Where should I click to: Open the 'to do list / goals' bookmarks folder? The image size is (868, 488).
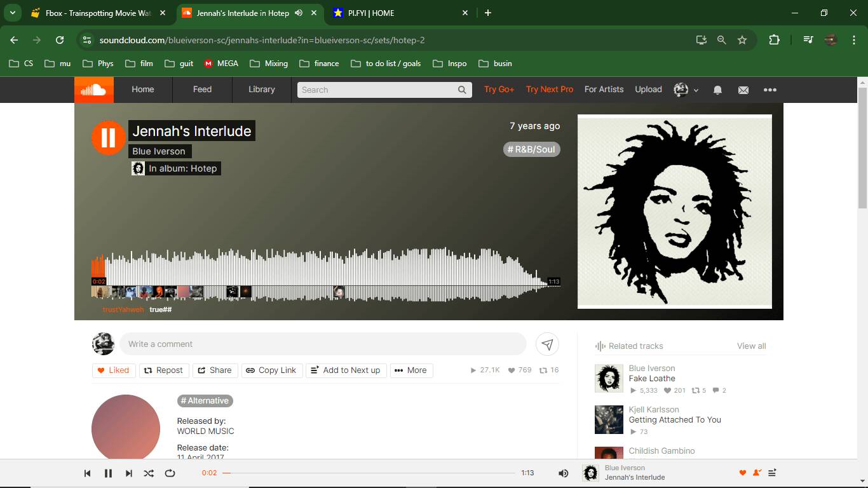[x=385, y=64]
